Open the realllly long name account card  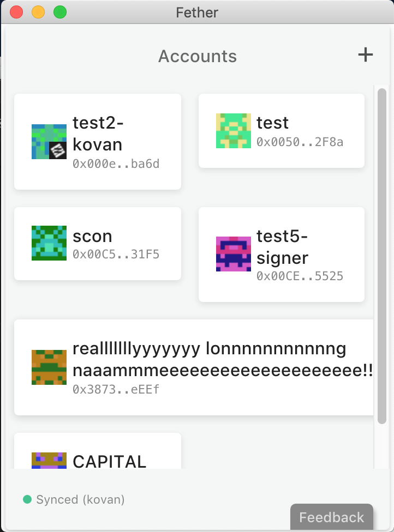pyautogui.click(x=194, y=367)
